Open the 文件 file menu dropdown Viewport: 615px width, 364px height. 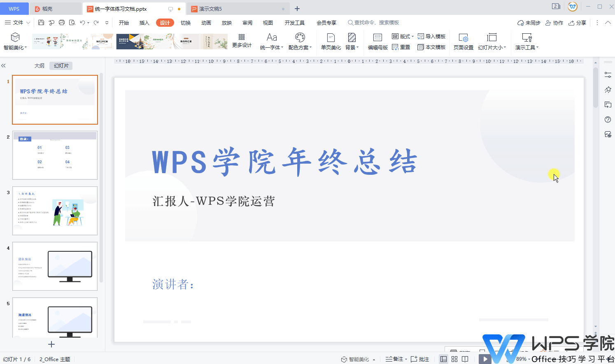[x=17, y=23]
